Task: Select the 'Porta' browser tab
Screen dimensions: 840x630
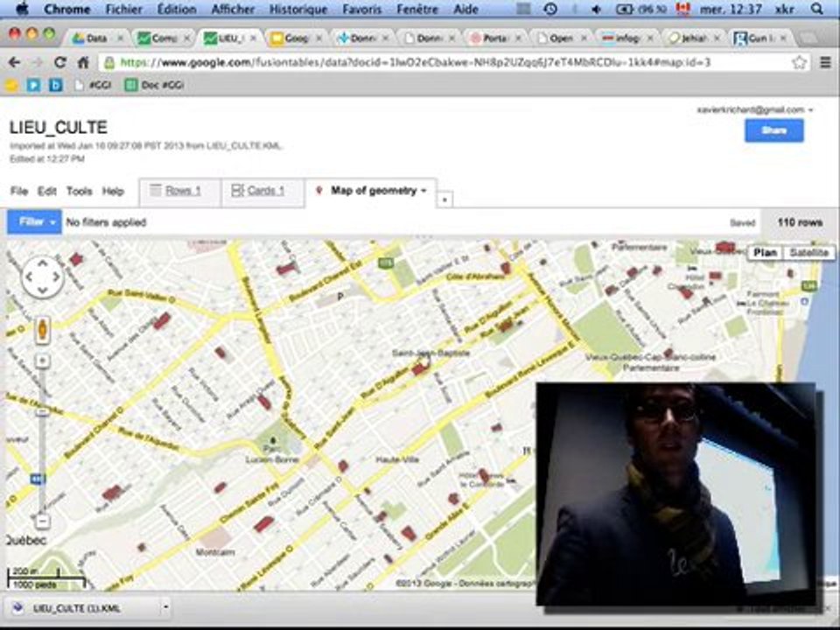Action: 495,38
